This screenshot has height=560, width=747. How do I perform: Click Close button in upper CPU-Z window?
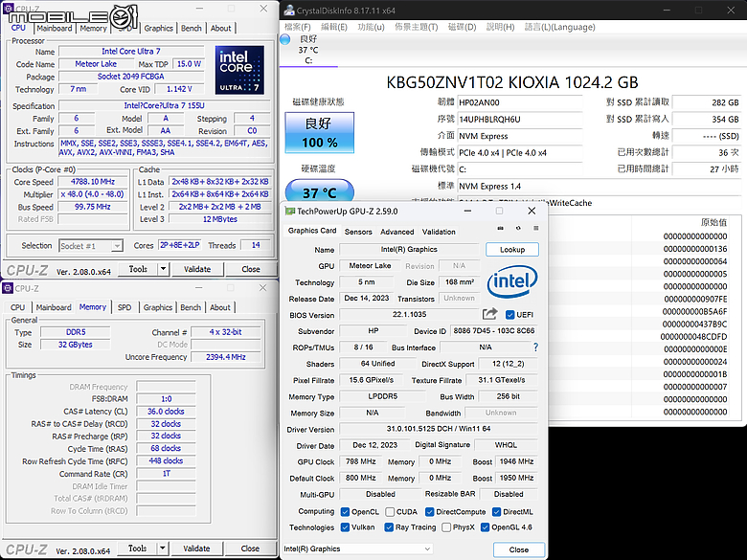click(251, 269)
